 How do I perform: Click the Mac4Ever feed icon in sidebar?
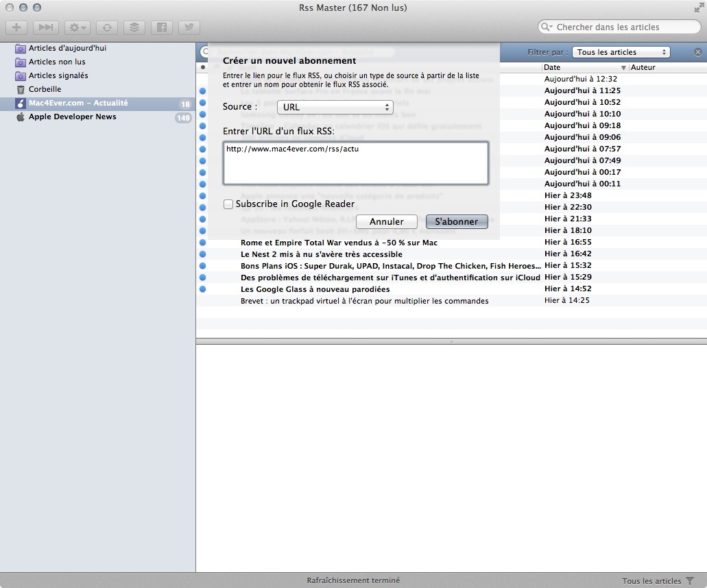[21, 103]
